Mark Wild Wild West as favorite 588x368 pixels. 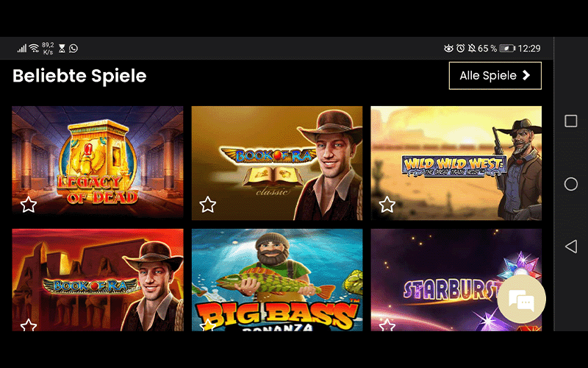point(387,205)
